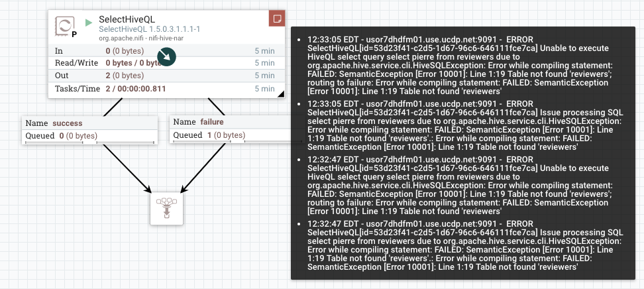644x289 pixels.
Task: Click the SelectHiveQL processor name
Action: point(127,19)
